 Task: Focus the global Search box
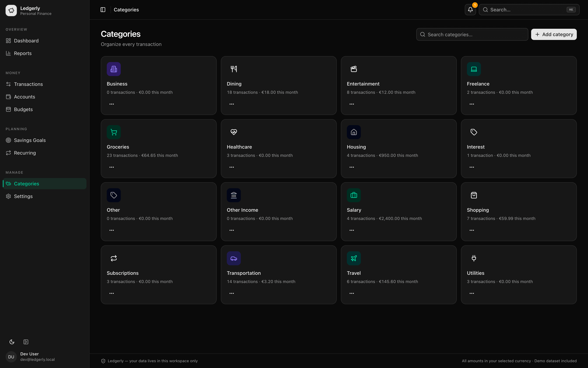pos(529,10)
